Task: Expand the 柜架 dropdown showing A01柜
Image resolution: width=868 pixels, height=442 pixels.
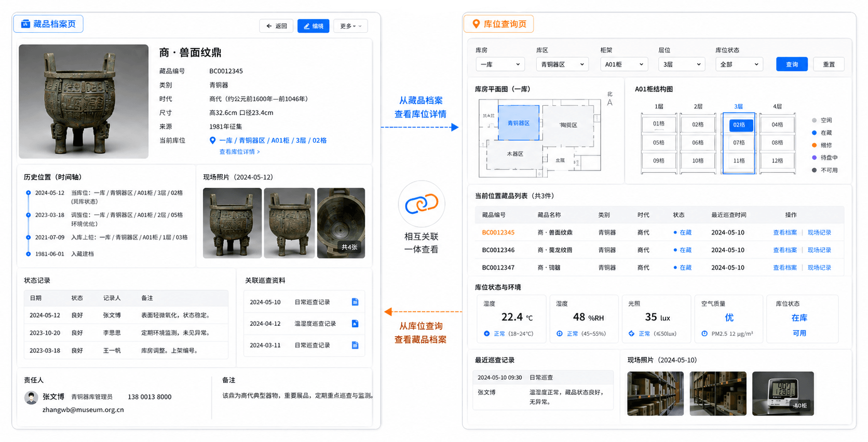Action: pos(625,64)
